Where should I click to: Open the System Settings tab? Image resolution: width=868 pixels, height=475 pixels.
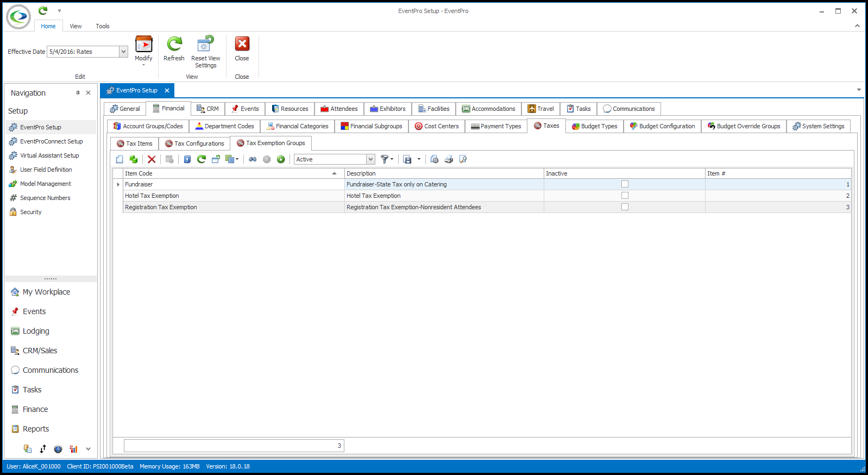pyautogui.click(x=818, y=126)
